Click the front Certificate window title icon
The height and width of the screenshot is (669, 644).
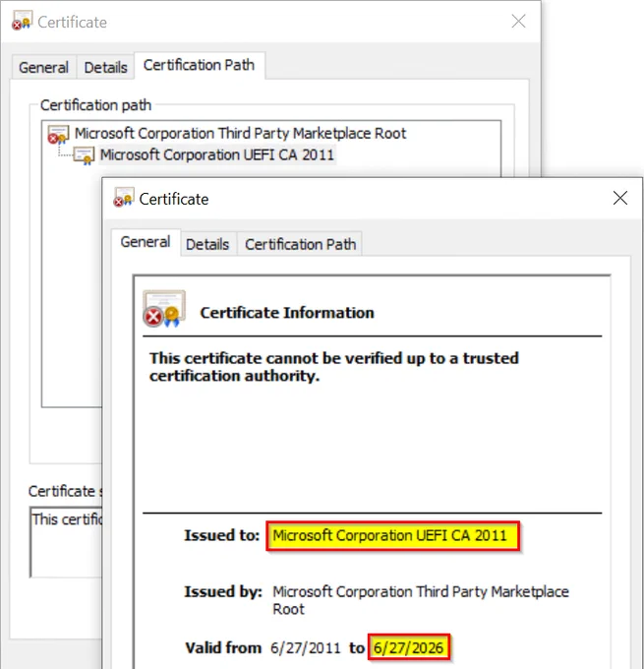[x=124, y=198]
